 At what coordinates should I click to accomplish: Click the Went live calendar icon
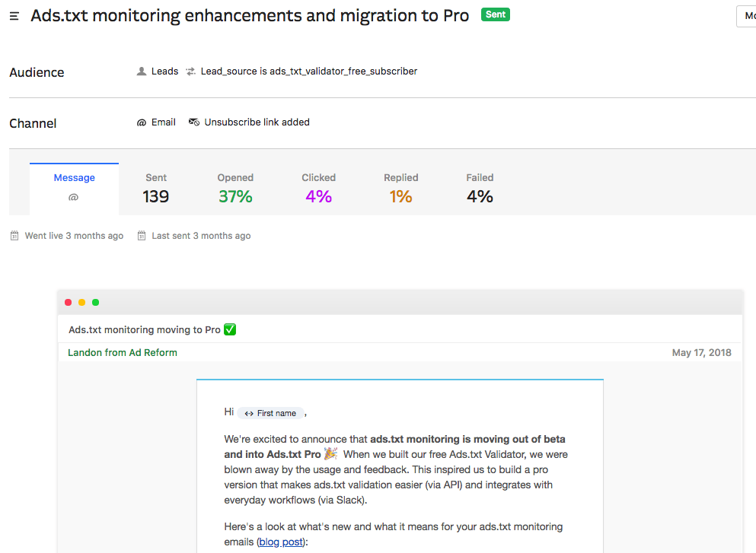[14, 236]
